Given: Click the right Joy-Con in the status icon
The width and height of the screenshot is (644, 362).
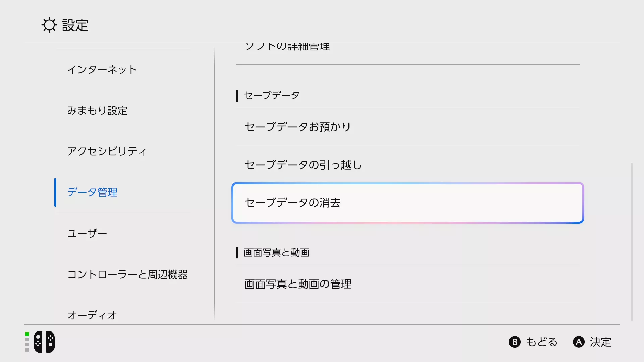Looking at the screenshot, I should pyautogui.click(x=50, y=342).
